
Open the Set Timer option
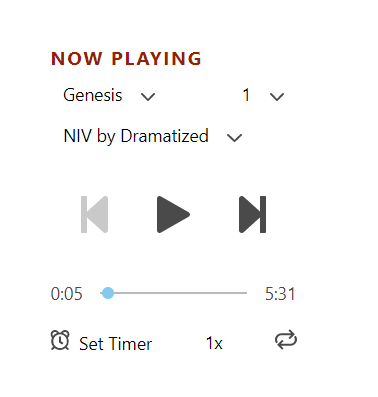(115, 344)
